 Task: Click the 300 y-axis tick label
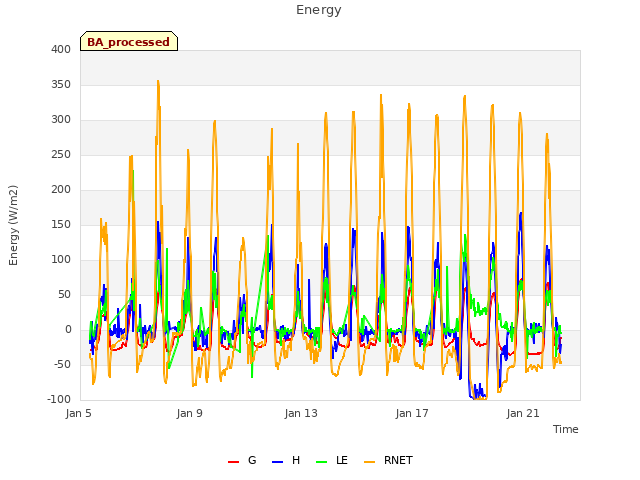point(61,120)
